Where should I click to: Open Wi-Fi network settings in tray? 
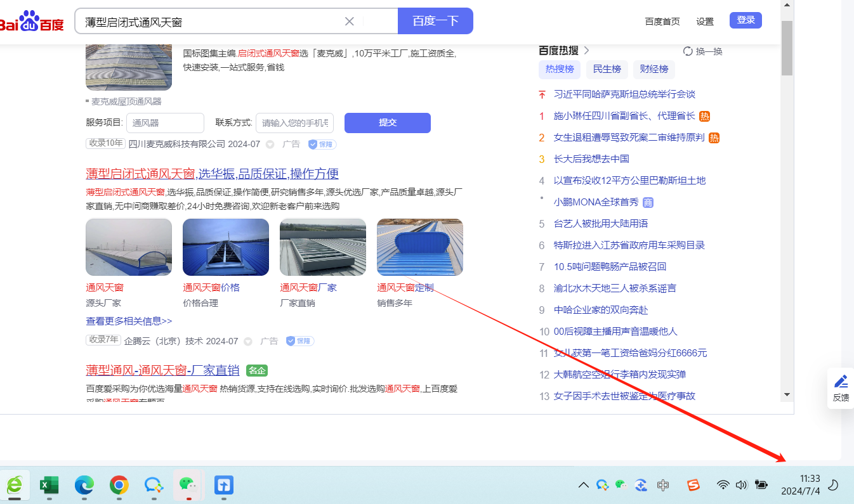coord(723,485)
